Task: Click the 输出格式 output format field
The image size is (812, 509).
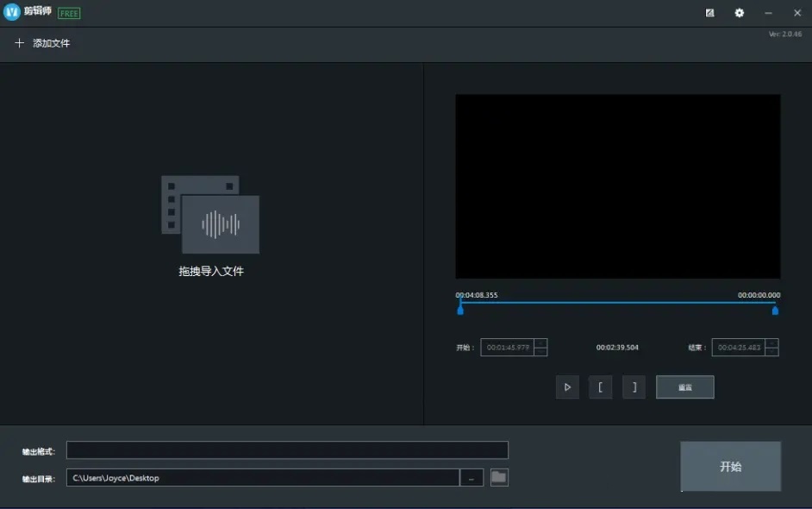Action: (x=289, y=449)
